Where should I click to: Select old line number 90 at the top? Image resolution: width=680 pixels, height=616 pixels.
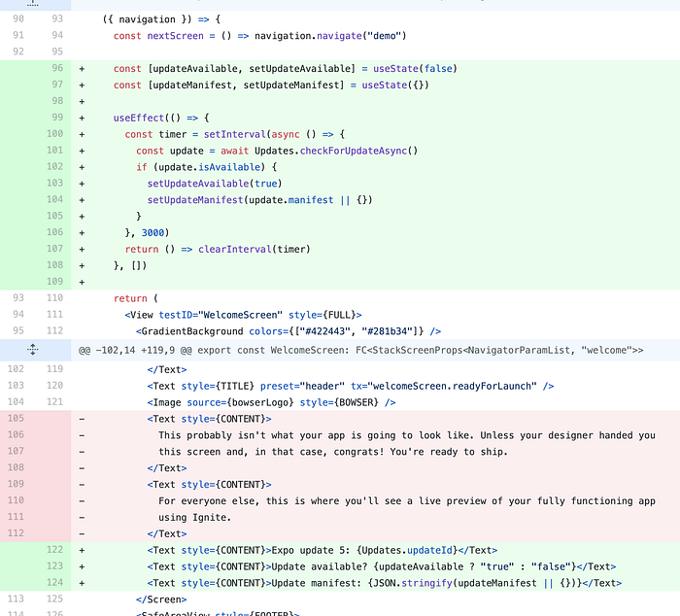pos(18,18)
